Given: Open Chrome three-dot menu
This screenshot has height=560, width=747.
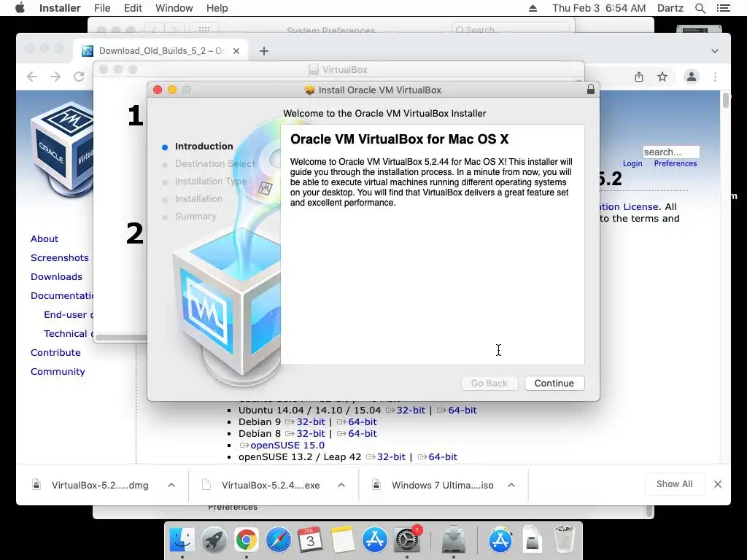Looking at the screenshot, I should (715, 77).
